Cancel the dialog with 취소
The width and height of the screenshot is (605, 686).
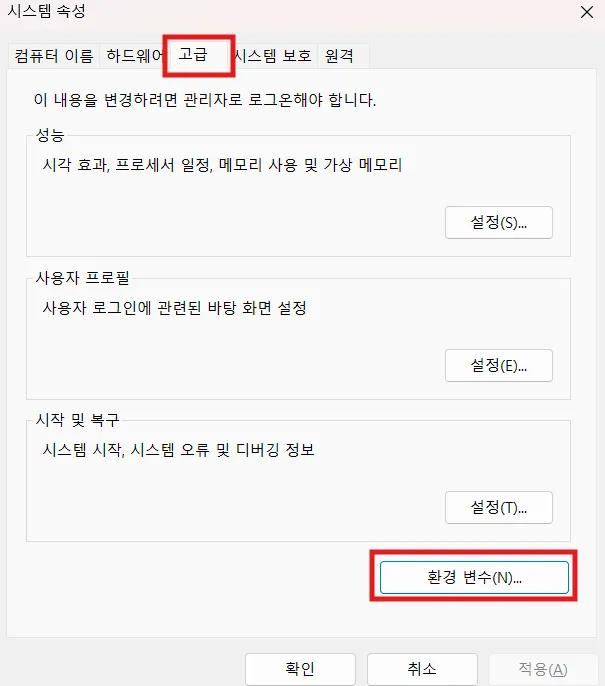pos(422,668)
